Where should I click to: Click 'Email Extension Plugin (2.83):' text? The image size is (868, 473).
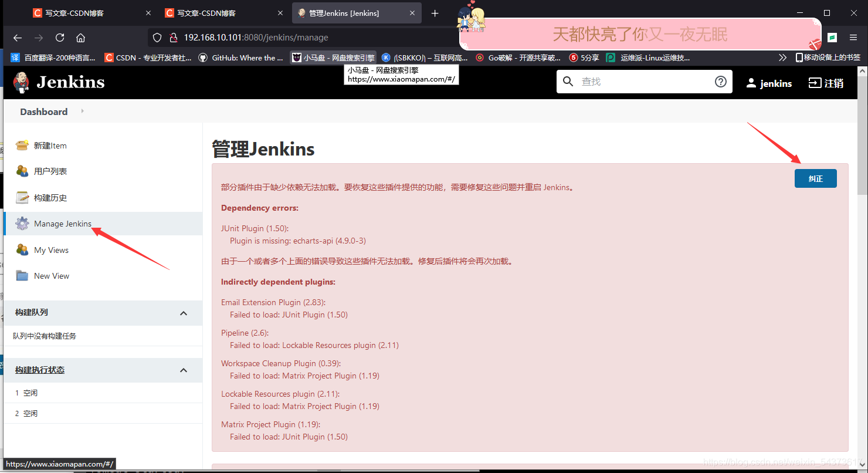273,302
